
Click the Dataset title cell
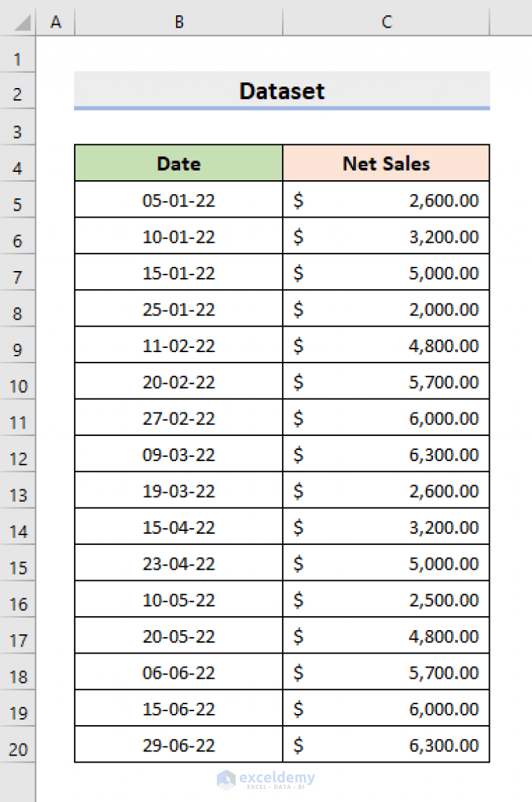coord(281,91)
